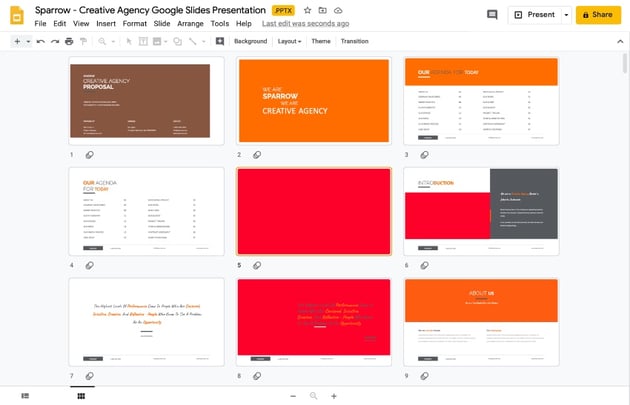Open the Google Slides home icon
Image resolution: width=630 pixels, height=405 pixels.
click(16, 15)
